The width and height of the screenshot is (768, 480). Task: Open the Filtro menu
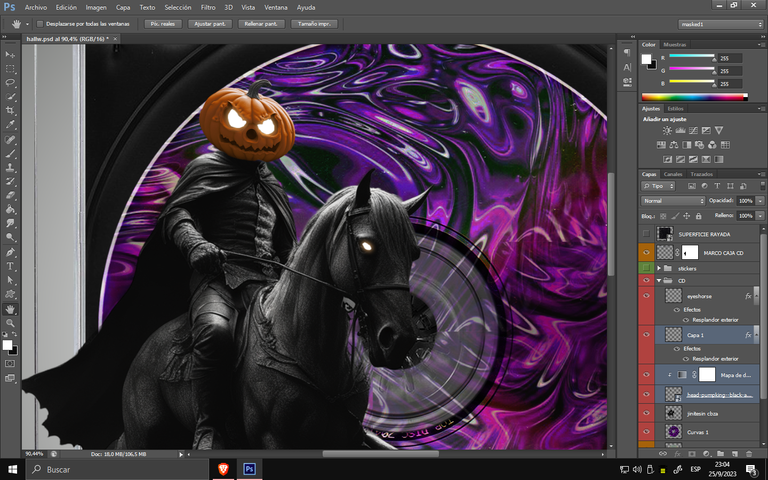coord(208,7)
